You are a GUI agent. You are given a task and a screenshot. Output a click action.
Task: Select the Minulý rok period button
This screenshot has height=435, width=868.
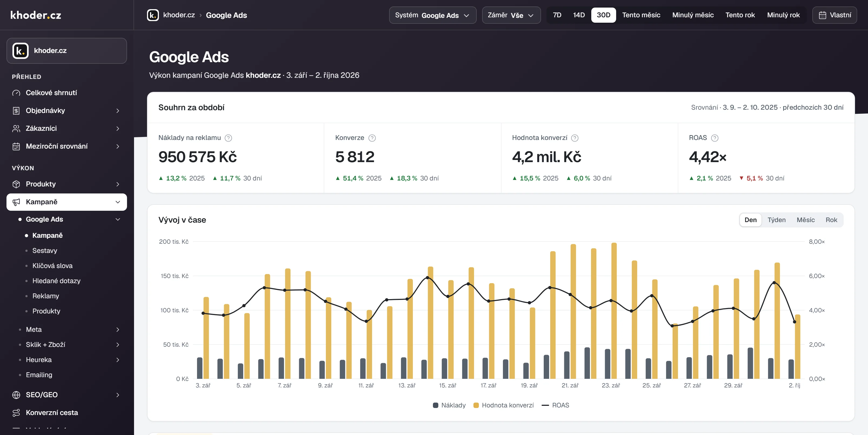pyautogui.click(x=783, y=15)
